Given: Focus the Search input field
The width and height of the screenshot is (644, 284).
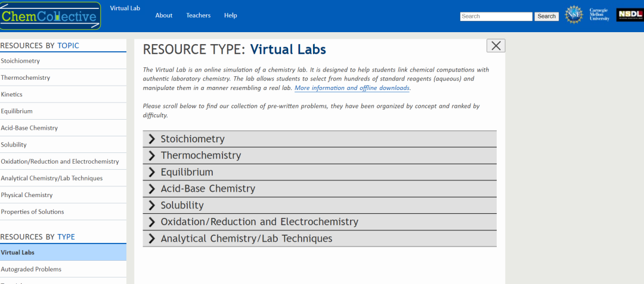Looking at the screenshot, I should pyautogui.click(x=496, y=17).
